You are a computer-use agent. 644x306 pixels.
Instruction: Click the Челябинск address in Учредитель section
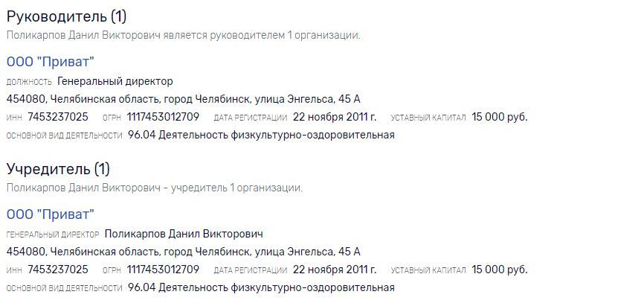tap(183, 252)
